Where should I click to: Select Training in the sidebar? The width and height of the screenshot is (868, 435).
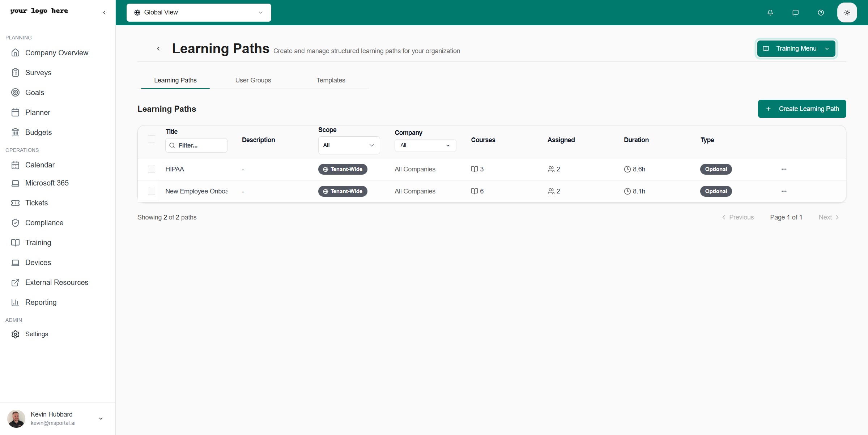coord(38,242)
